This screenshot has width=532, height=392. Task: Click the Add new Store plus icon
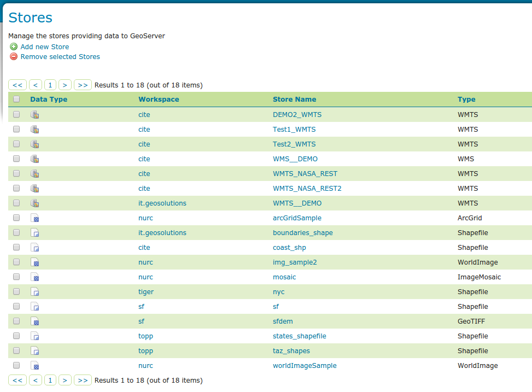pos(14,46)
